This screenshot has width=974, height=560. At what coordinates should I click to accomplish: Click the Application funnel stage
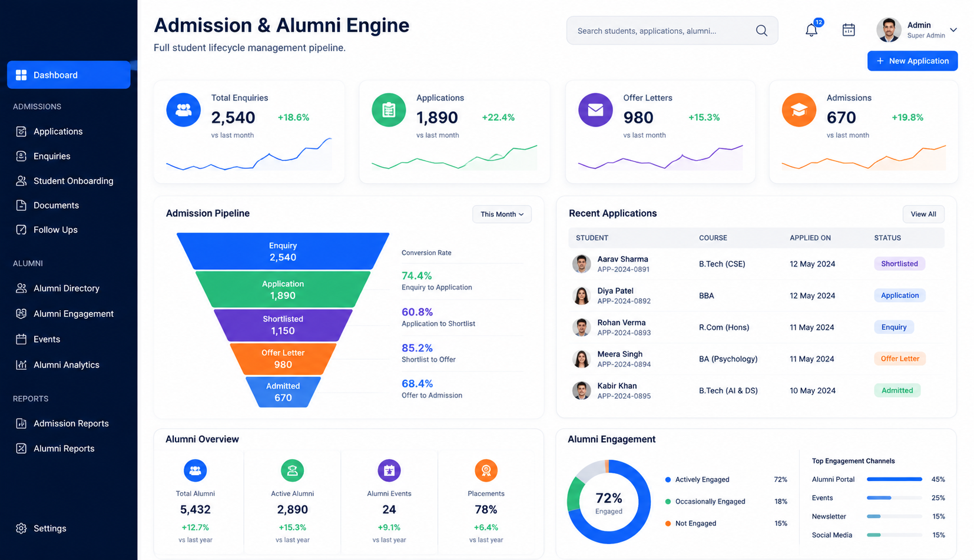pos(283,290)
